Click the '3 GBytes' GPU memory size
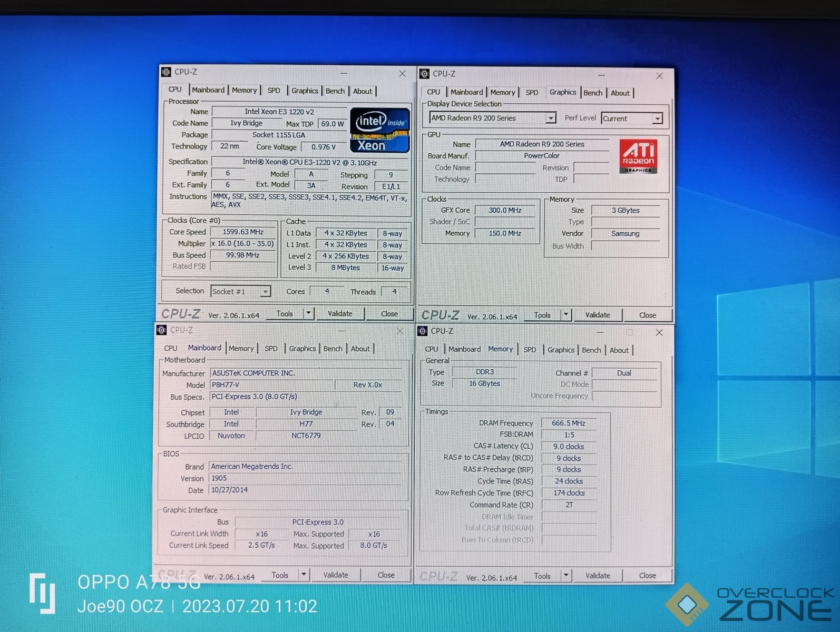This screenshot has width=840, height=632. (626, 210)
